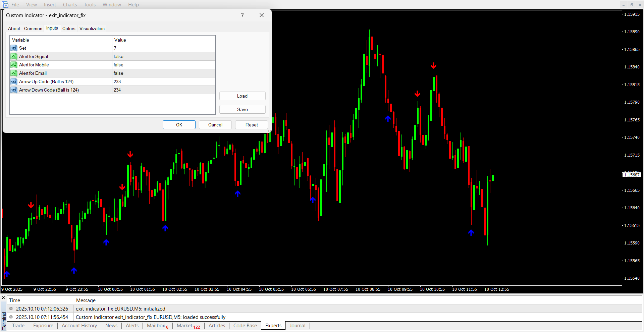Switch to the Colors tab
The width and height of the screenshot is (644, 332).
[69, 29]
